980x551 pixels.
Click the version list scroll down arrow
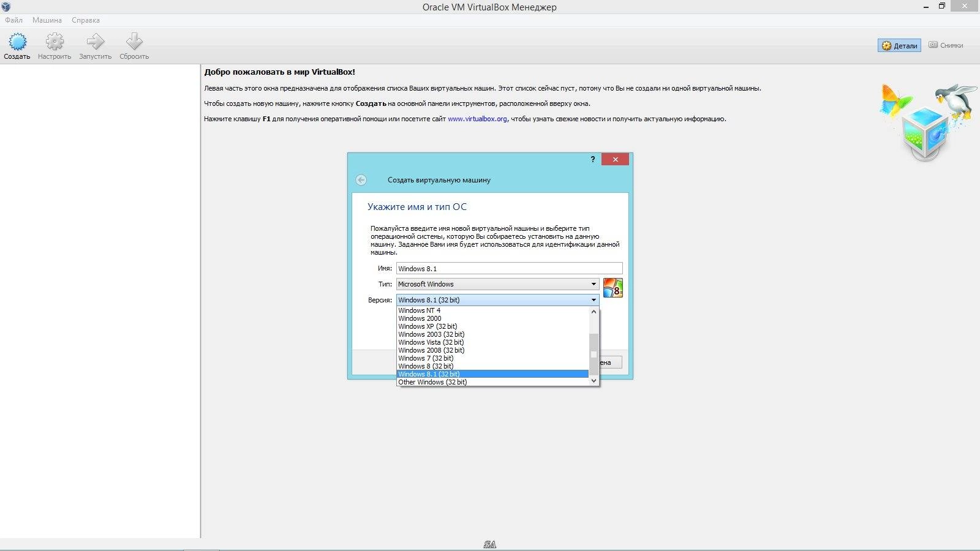(594, 381)
